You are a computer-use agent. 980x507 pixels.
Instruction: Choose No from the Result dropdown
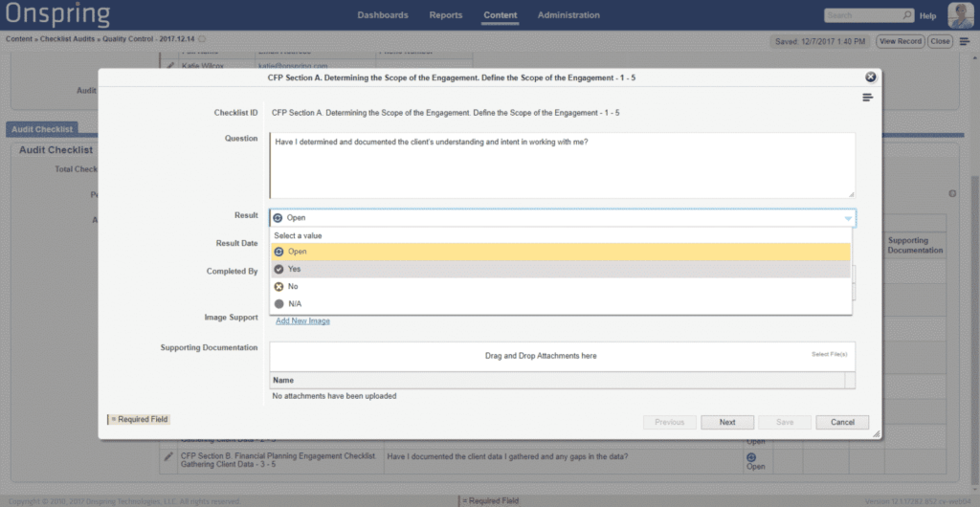click(561, 287)
